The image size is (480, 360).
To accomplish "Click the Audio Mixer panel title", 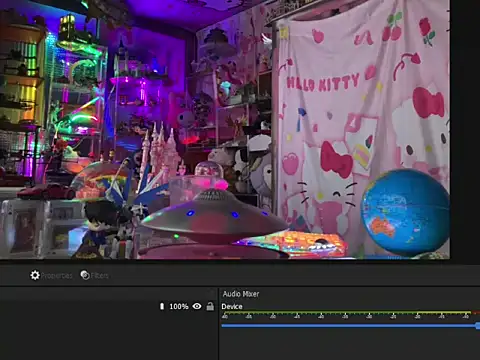I will (x=241, y=294).
